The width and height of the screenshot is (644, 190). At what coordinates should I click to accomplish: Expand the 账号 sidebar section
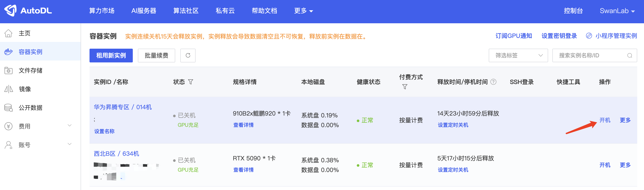(x=70, y=144)
